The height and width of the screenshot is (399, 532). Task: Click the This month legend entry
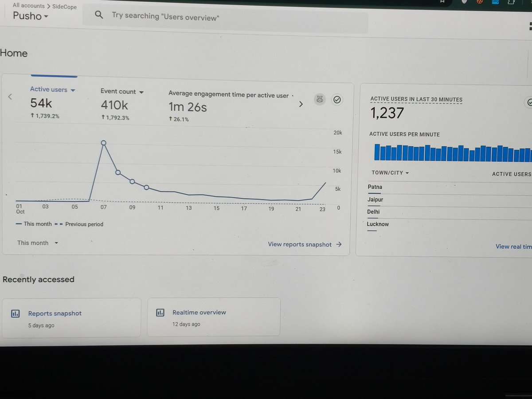coord(34,224)
